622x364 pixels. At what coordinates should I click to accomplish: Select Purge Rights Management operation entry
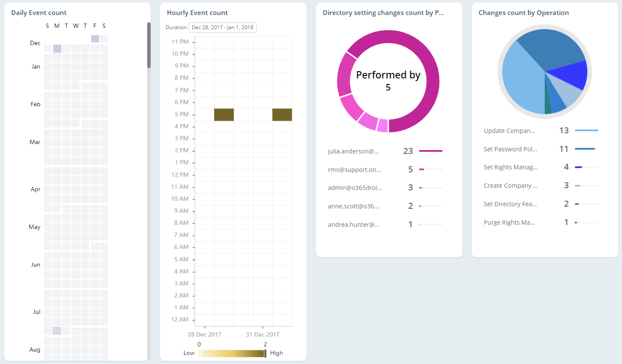pyautogui.click(x=509, y=223)
